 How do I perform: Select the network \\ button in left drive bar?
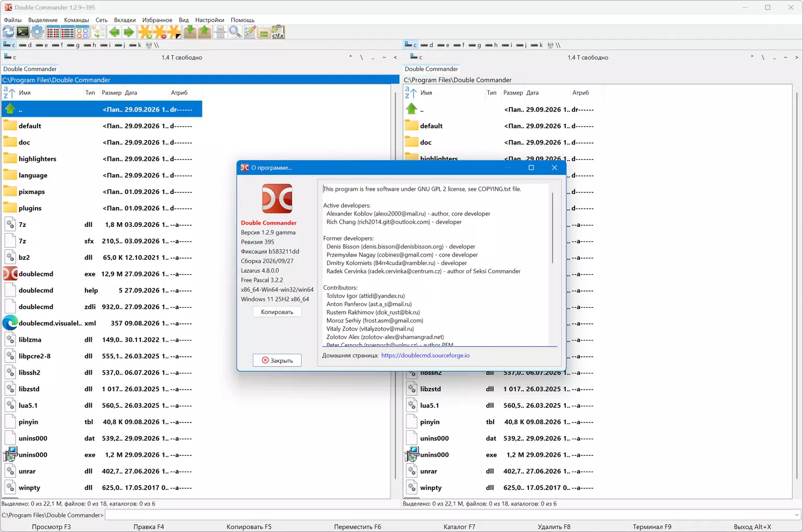153,45
